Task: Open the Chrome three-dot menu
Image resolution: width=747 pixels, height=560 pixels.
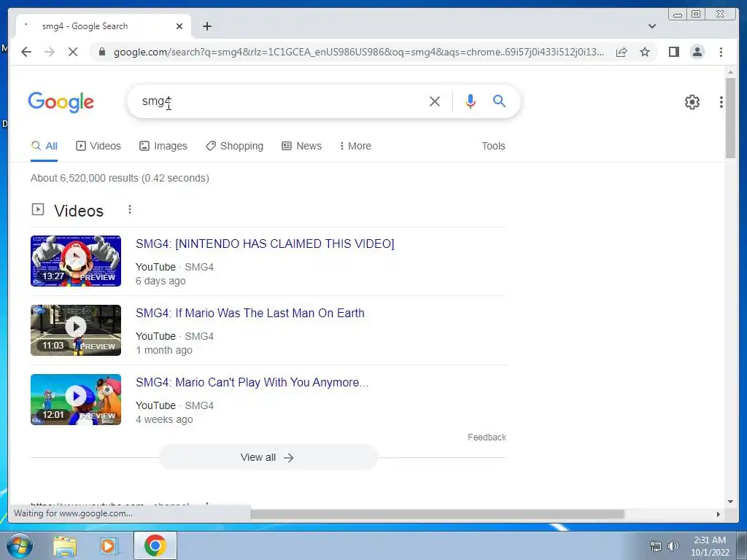Action: [x=721, y=52]
